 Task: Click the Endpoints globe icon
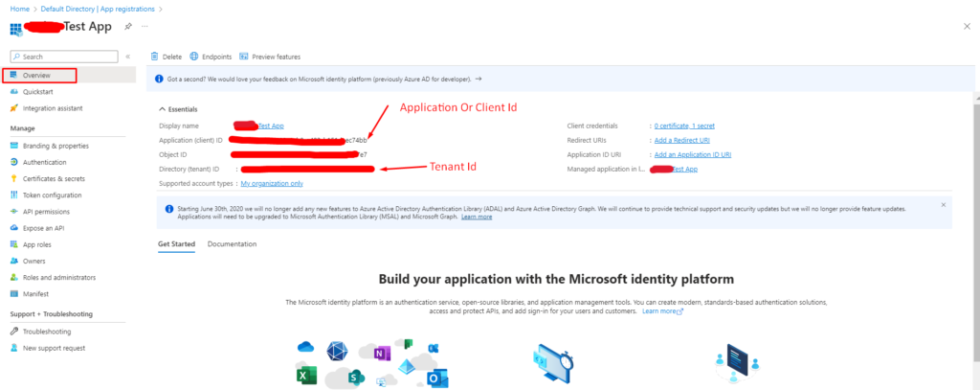pos(193,57)
